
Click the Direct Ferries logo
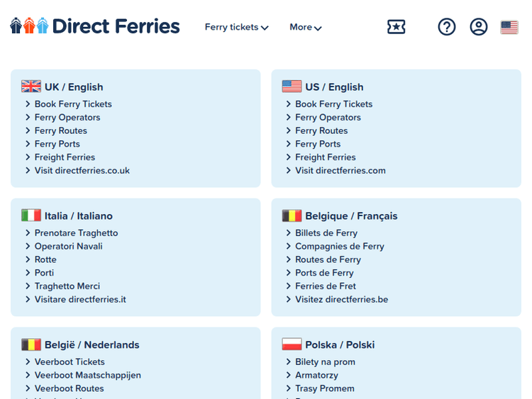[95, 27]
